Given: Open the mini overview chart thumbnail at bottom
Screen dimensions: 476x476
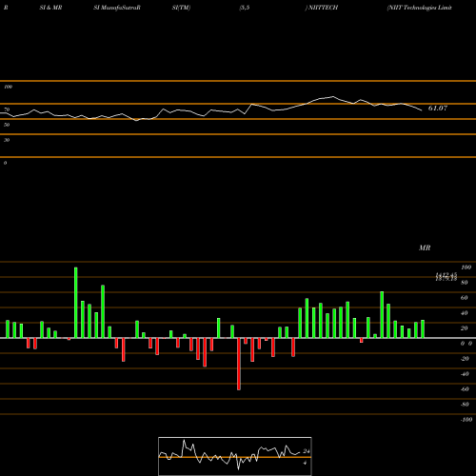Looking at the screenshot, I should (x=235, y=456).
